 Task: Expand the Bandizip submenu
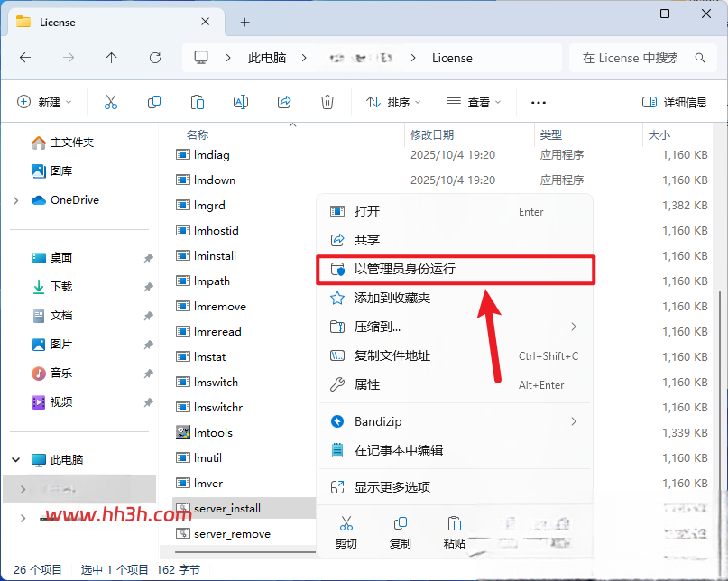574,421
